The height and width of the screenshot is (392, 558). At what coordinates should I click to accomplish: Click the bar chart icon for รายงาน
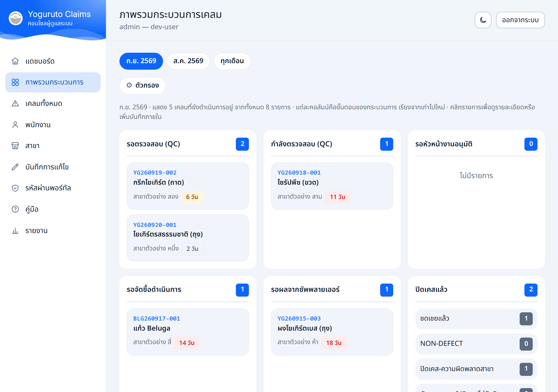point(15,230)
